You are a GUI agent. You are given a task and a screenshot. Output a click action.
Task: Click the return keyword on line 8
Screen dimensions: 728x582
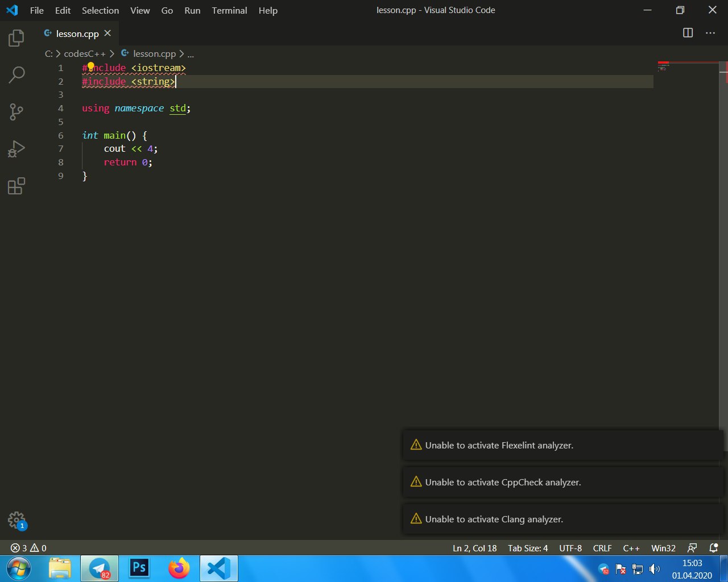(120, 162)
